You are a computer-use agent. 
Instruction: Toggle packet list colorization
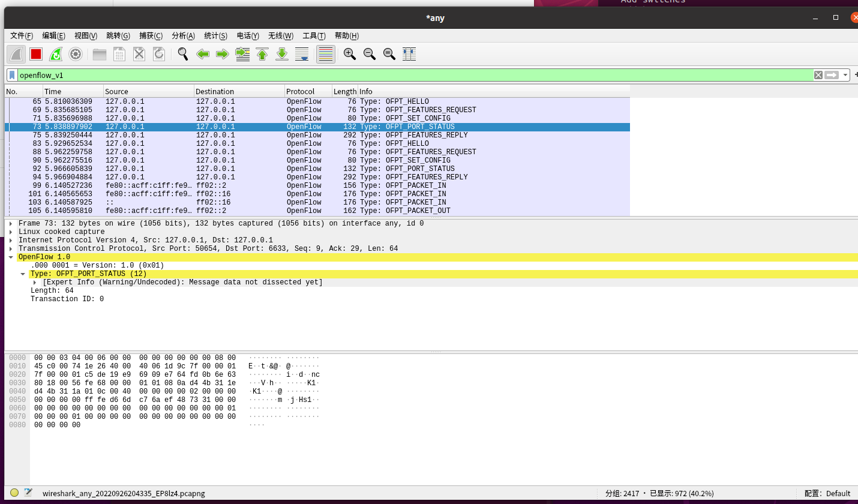(x=326, y=54)
